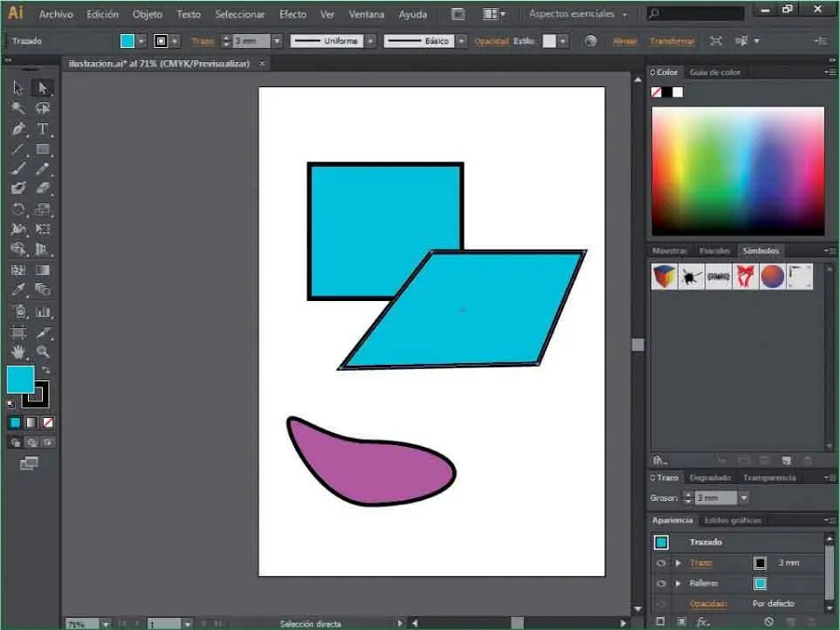Open the Estilo graphic style dropdown

[562, 41]
